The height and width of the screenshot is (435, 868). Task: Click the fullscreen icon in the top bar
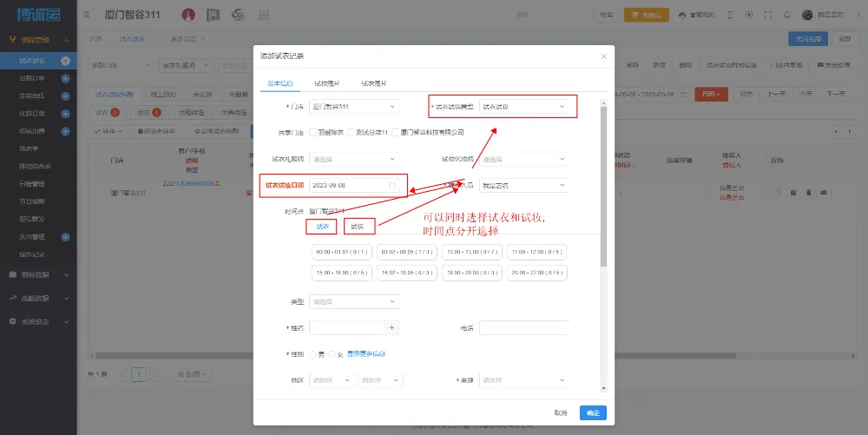coord(767,16)
